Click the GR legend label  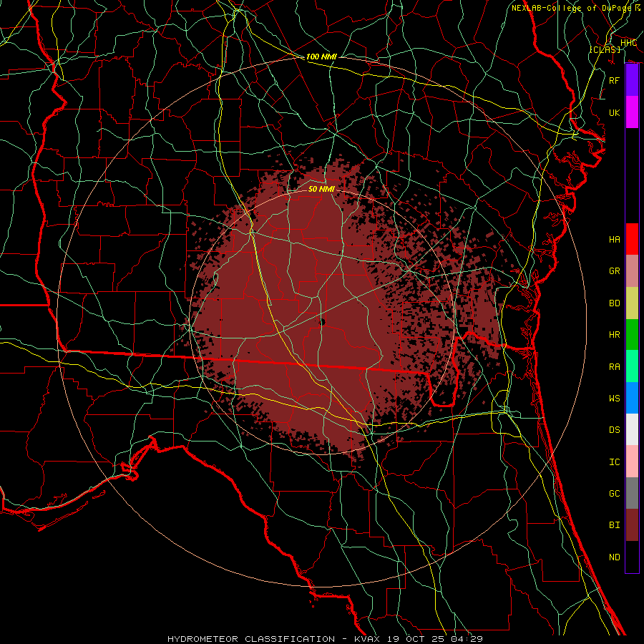coord(614,271)
